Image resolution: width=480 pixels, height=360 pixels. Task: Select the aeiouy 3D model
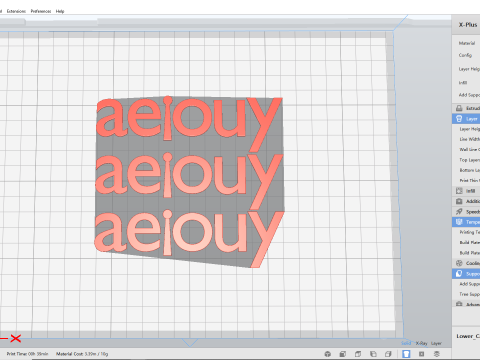point(189,182)
